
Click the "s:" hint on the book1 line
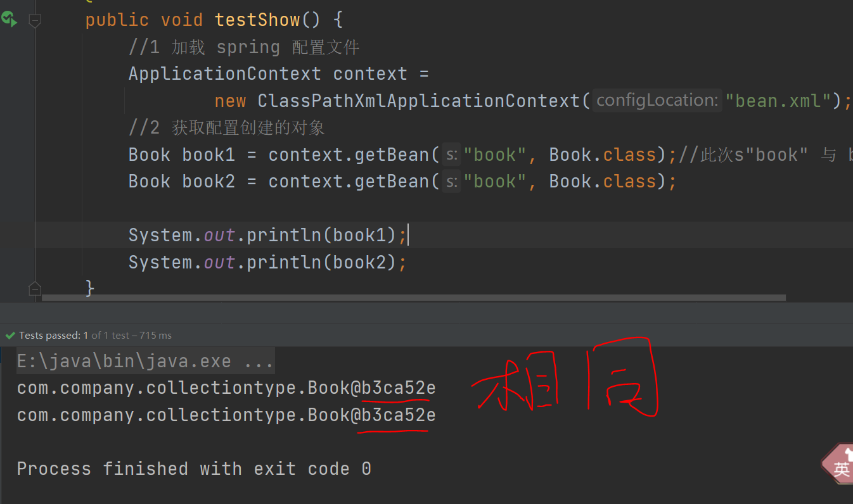[x=451, y=154]
